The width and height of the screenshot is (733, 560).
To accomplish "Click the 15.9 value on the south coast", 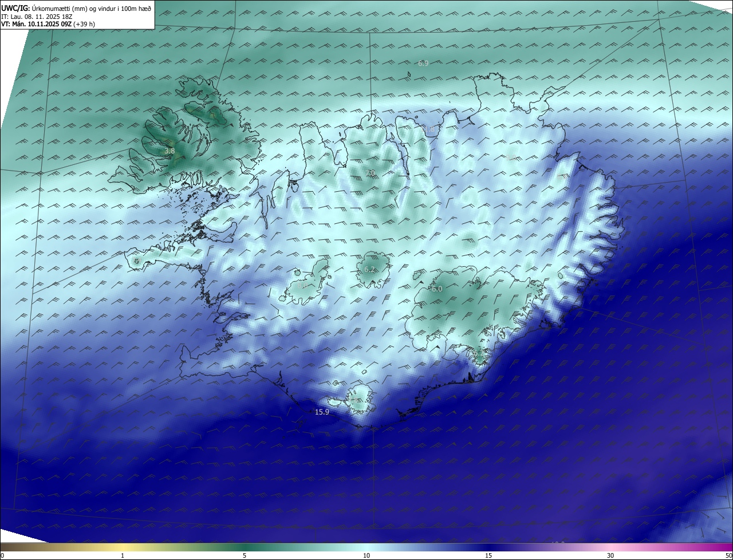I will (x=322, y=412).
